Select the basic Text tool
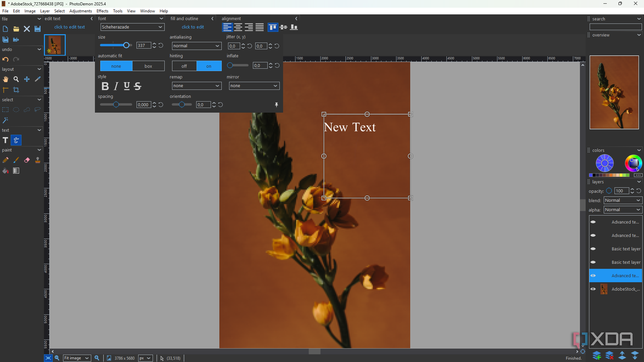This screenshot has height=362, width=644. (5, 140)
